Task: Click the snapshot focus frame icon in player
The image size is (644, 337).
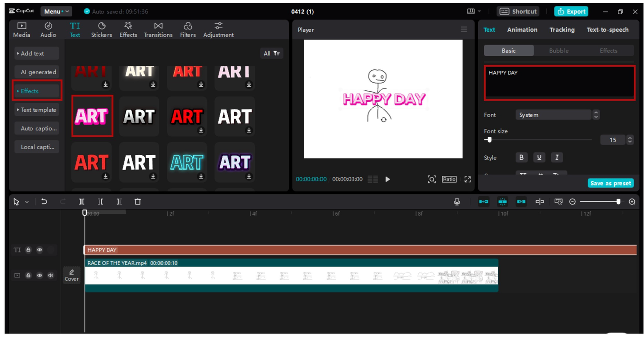Action: 432,179
